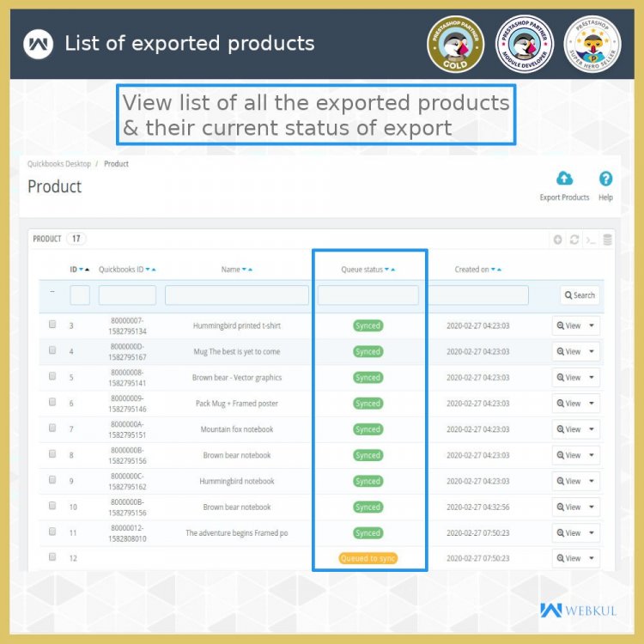Open the Help question mark icon
644x644 pixels.
click(605, 179)
